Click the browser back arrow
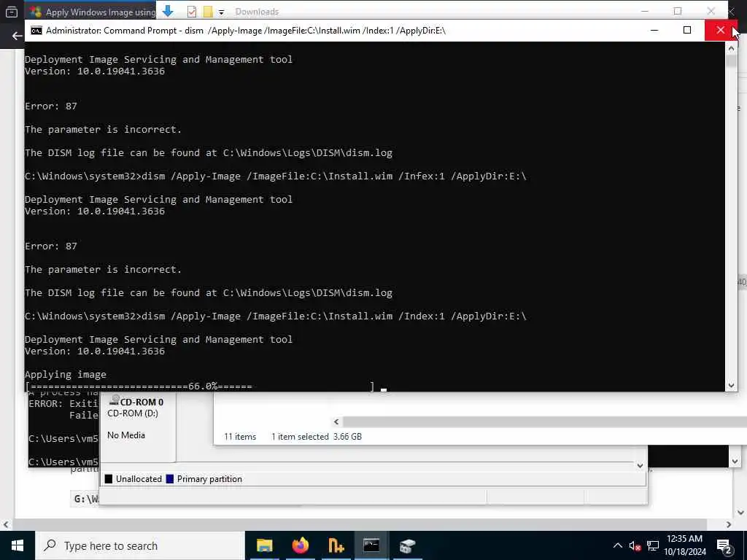This screenshot has width=747, height=560. (x=18, y=36)
